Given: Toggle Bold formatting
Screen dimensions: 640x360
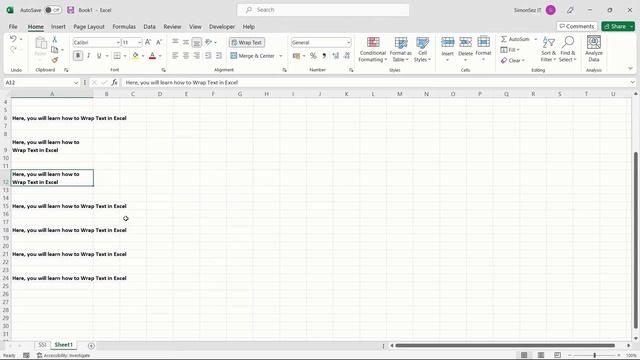Looking at the screenshot, I should pyautogui.click(x=78, y=56).
